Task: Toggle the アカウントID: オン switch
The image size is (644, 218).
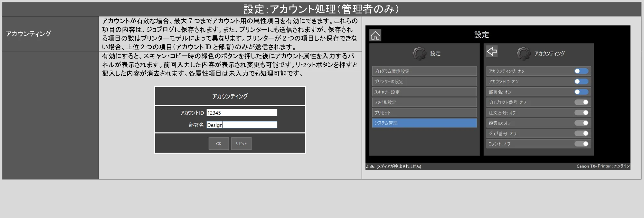Action: [x=581, y=81]
